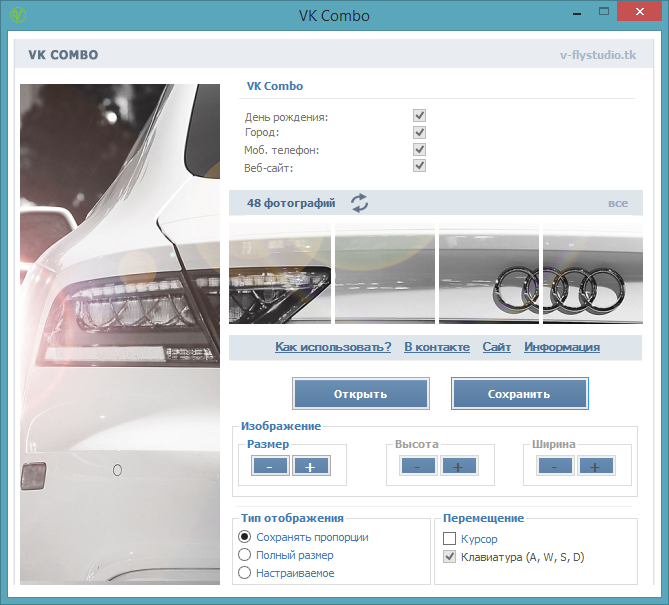
Task: Click the fourth photo thumbnail with three rings
Action: pyautogui.click(x=593, y=273)
